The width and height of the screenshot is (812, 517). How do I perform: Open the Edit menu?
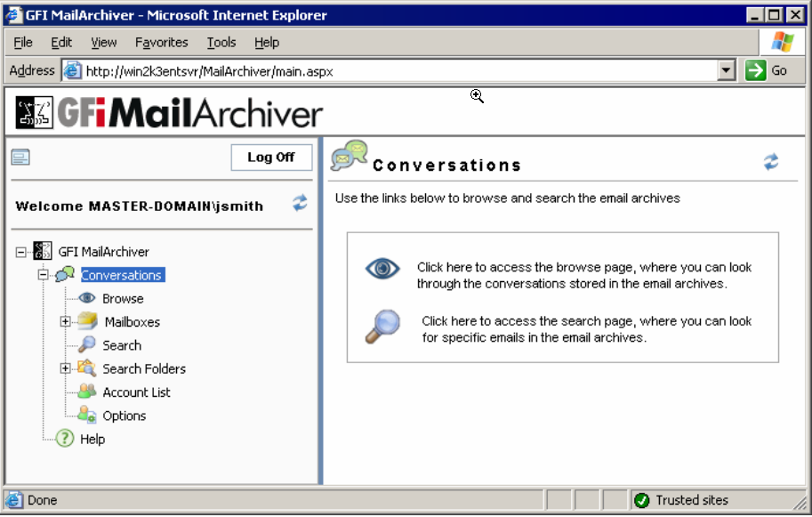pyautogui.click(x=61, y=43)
